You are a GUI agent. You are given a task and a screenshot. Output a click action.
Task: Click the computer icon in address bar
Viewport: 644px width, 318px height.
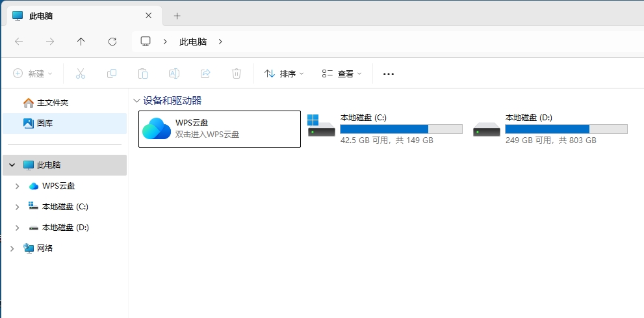[146, 42]
